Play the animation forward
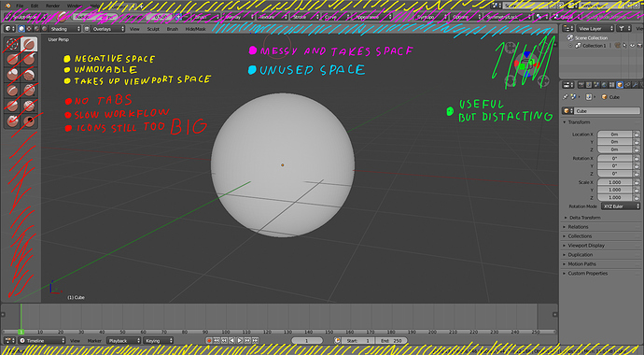644x355 pixels. [x=240, y=341]
